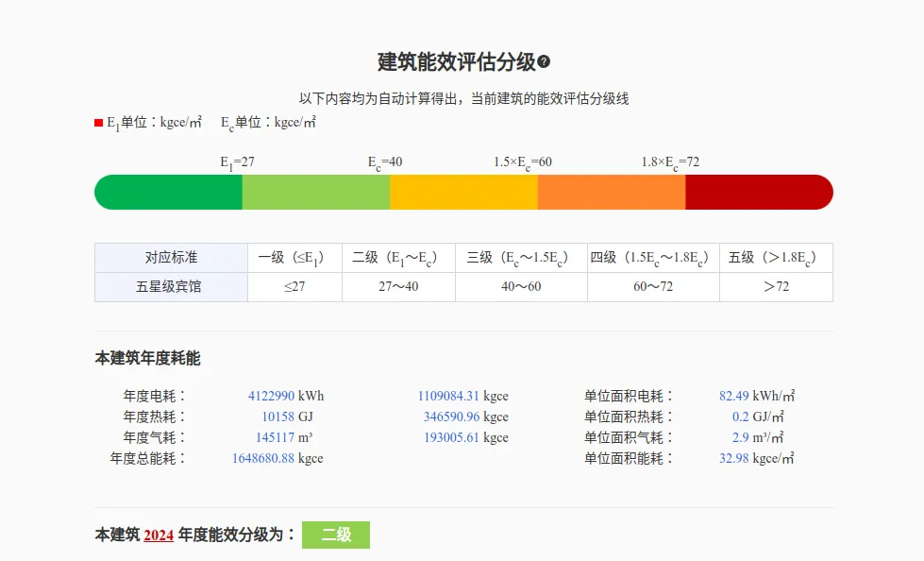Screen dimensions: 924x561
Task: Click the 1109084.31 kgce electricity conversion value
Action: (448, 396)
